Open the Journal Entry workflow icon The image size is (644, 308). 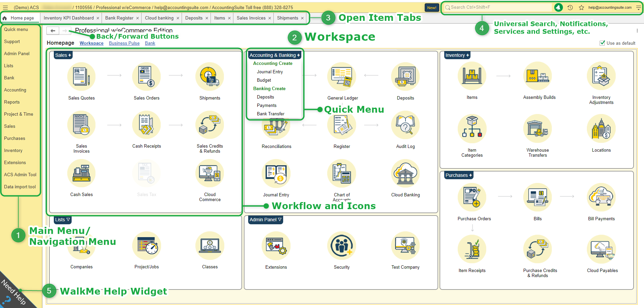coord(276,174)
